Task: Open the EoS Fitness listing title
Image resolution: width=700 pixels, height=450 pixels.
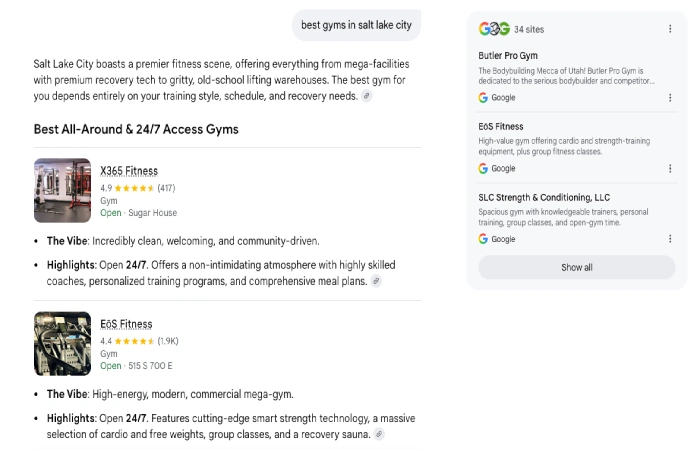Action: (x=126, y=324)
